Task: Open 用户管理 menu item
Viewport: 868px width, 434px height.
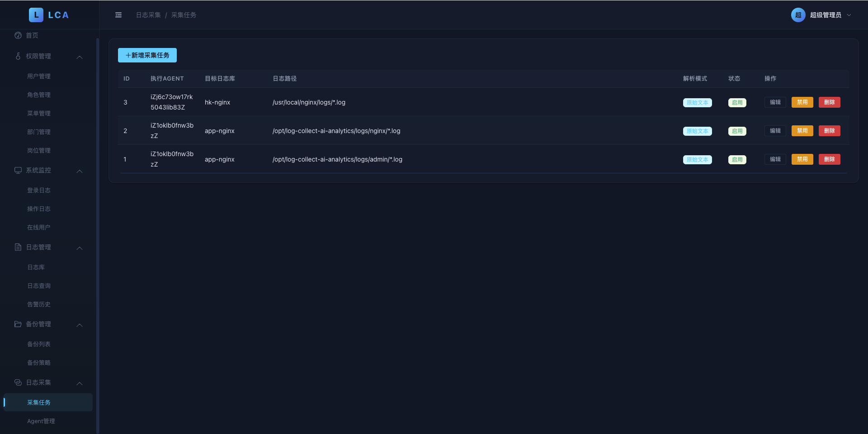Action: coord(39,76)
